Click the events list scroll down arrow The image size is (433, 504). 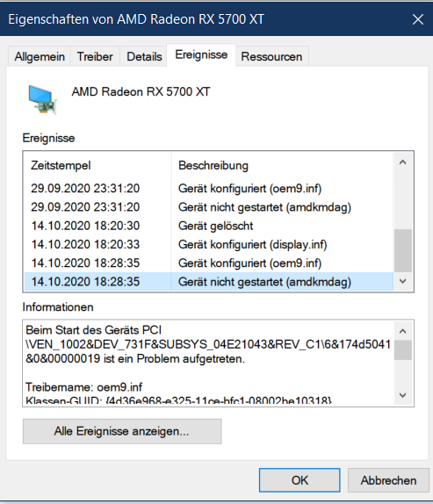coord(402,281)
